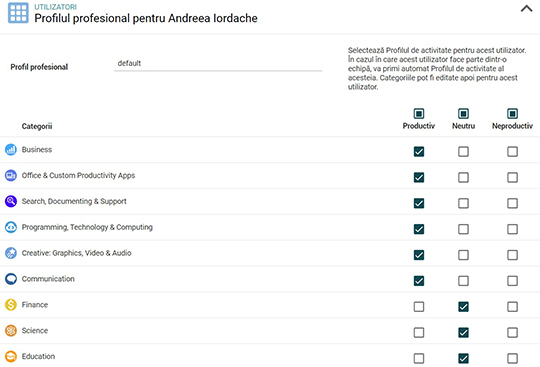Uncheck Productiv for Communication

tap(419, 281)
